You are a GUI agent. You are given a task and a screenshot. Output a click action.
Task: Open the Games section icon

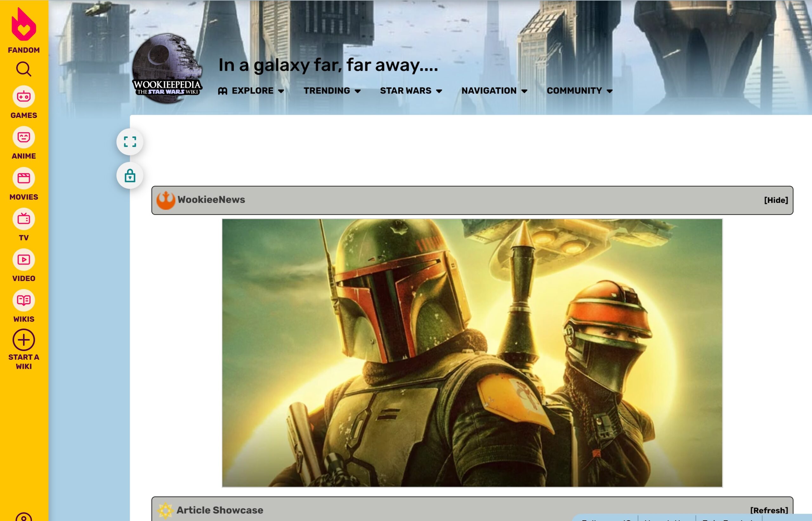24,97
